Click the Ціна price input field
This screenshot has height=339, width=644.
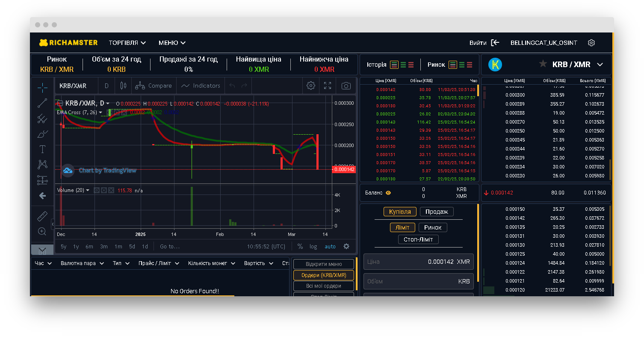coord(418,262)
